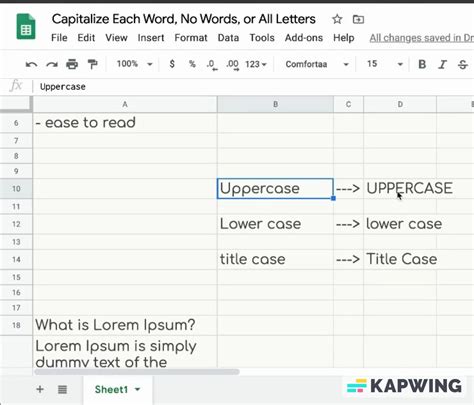The image size is (474, 405).
Task: Open the Format menu
Action: (191, 38)
